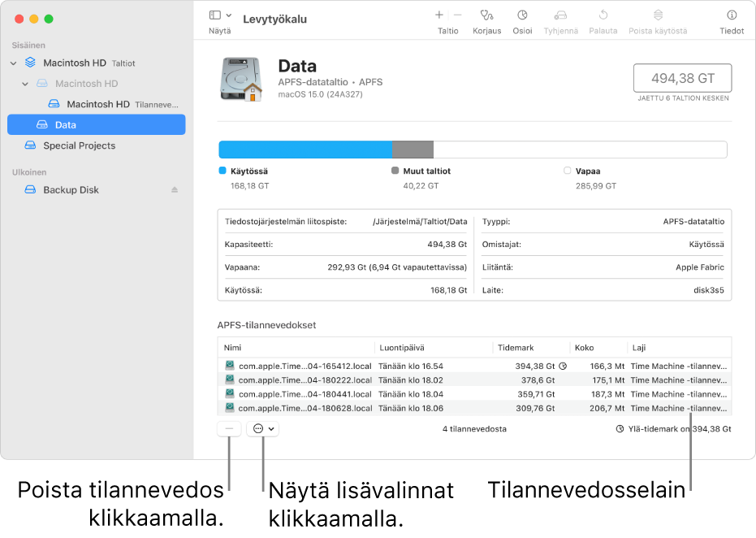
Task: Click snapshot icon of row 04-180628
Action: tap(230, 408)
